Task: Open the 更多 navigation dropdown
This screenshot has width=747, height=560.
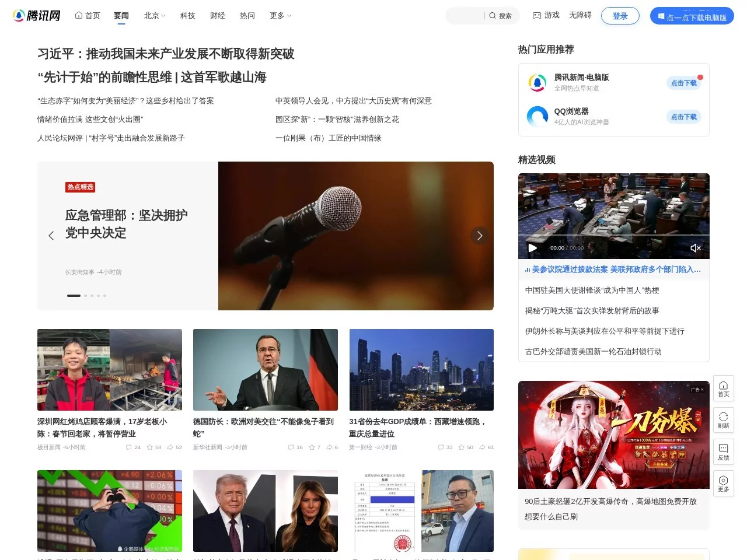Action: coord(280,16)
